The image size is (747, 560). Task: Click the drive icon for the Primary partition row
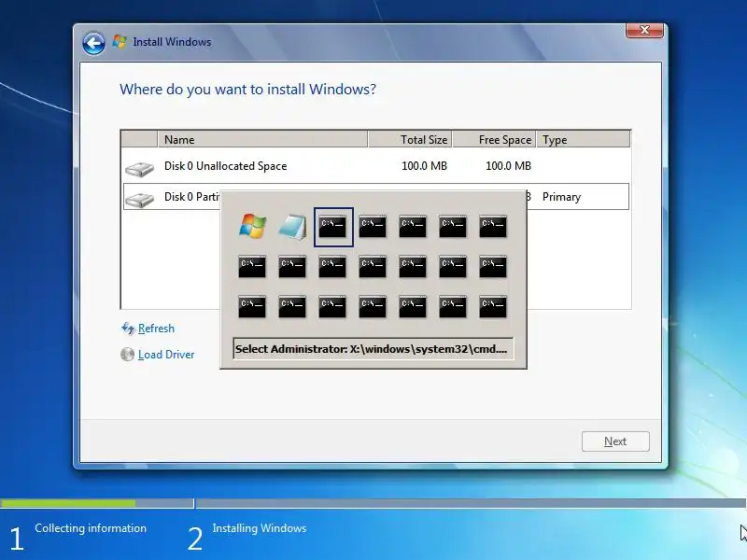pyautogui.click(x=139, y=199)
